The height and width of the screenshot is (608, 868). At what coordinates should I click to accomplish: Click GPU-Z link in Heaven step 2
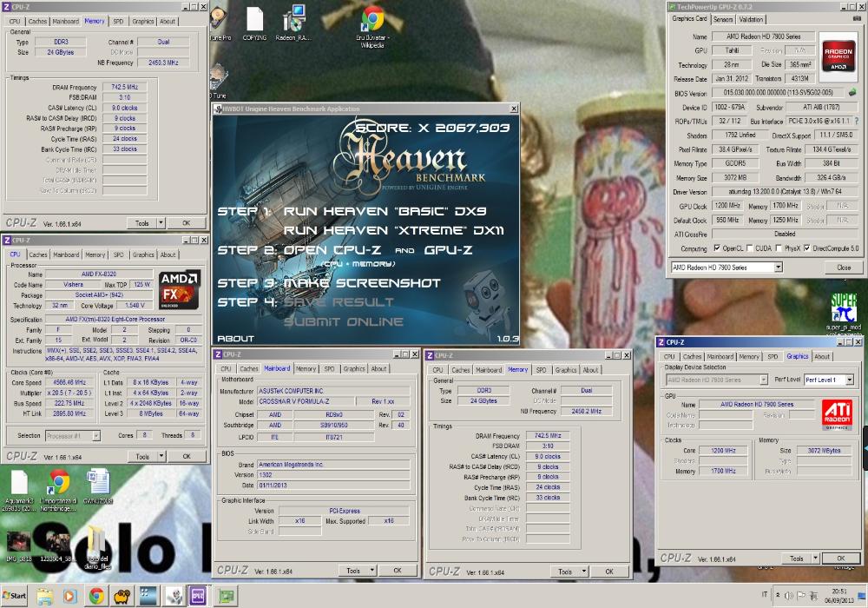coord(448,250)
